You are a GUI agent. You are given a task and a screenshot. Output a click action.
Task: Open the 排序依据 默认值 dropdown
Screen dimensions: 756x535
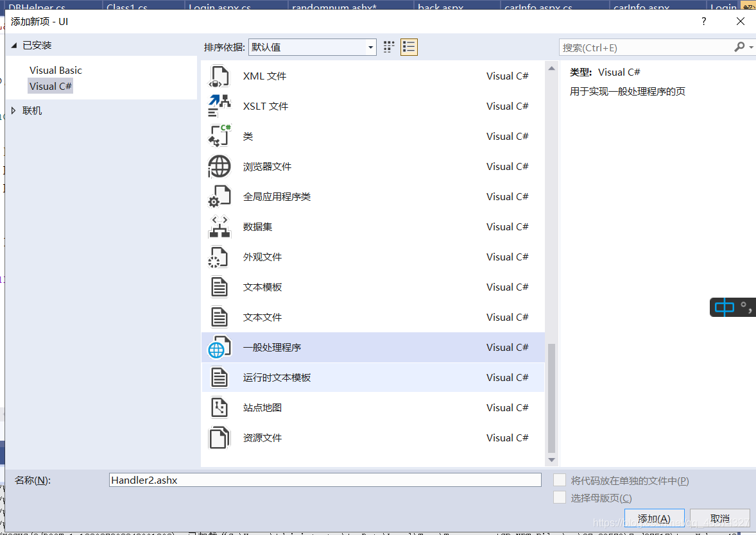pos(312,47)
